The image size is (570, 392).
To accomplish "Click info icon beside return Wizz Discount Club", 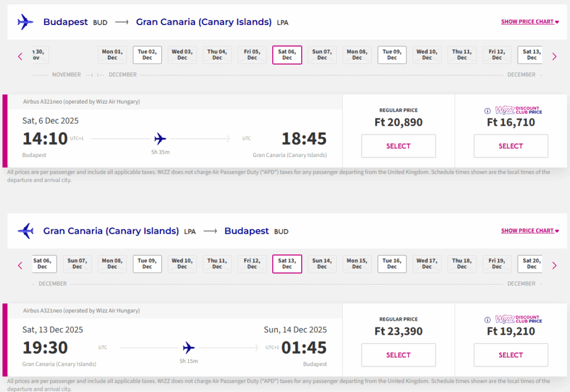I will [x=488, y=320].
